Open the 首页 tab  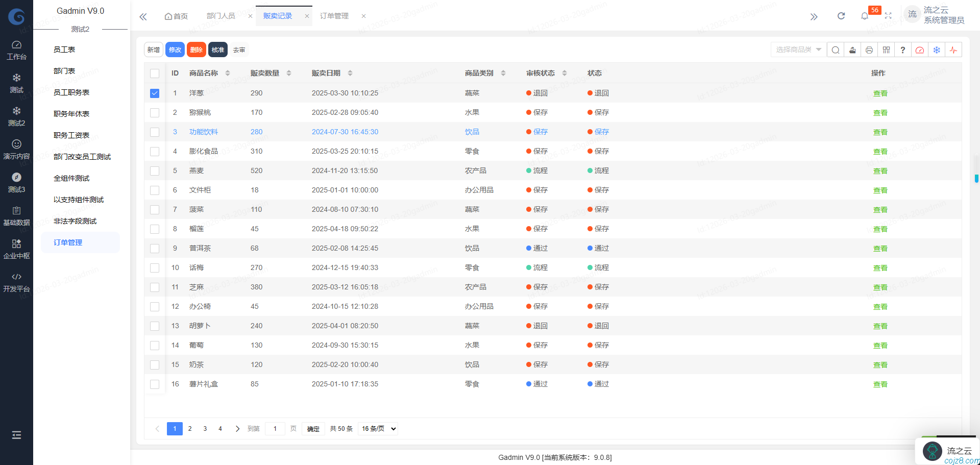point(176,16)
